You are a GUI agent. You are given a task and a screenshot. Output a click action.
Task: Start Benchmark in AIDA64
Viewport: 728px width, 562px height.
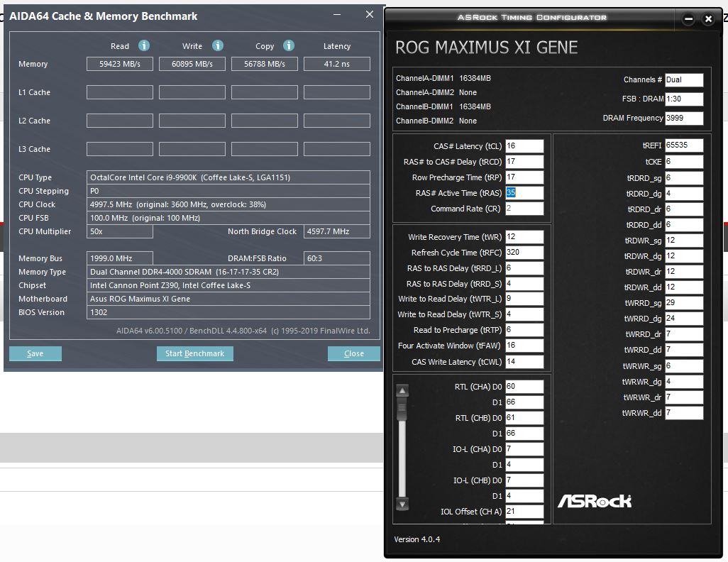pos(195,353)
